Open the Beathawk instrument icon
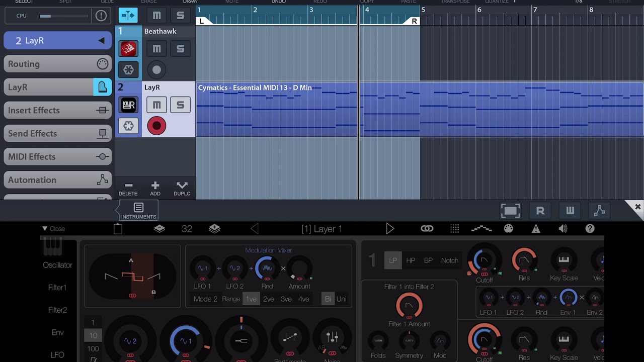The width and height of the screenshot is (644, 362). [x=128, y=49]
